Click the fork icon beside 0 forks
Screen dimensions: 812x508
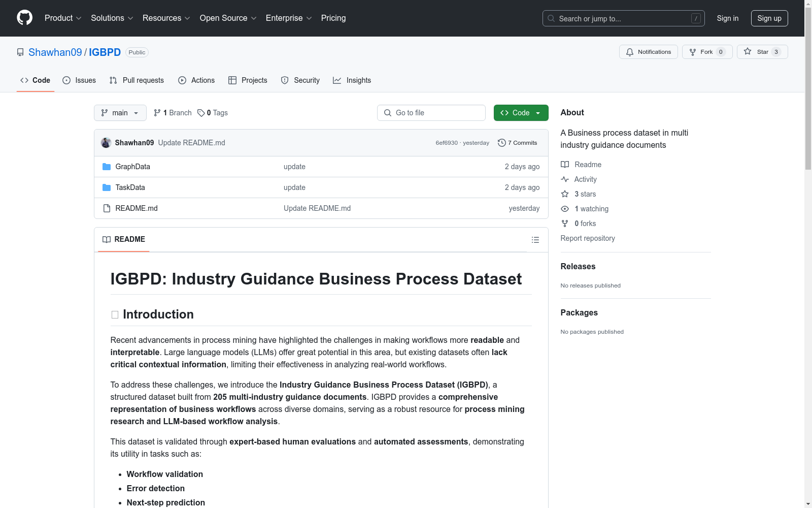click(x=565, y=224)
